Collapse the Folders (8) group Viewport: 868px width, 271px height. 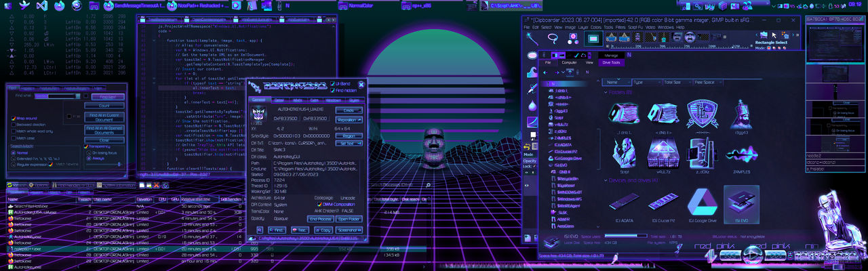coord(606,92)
